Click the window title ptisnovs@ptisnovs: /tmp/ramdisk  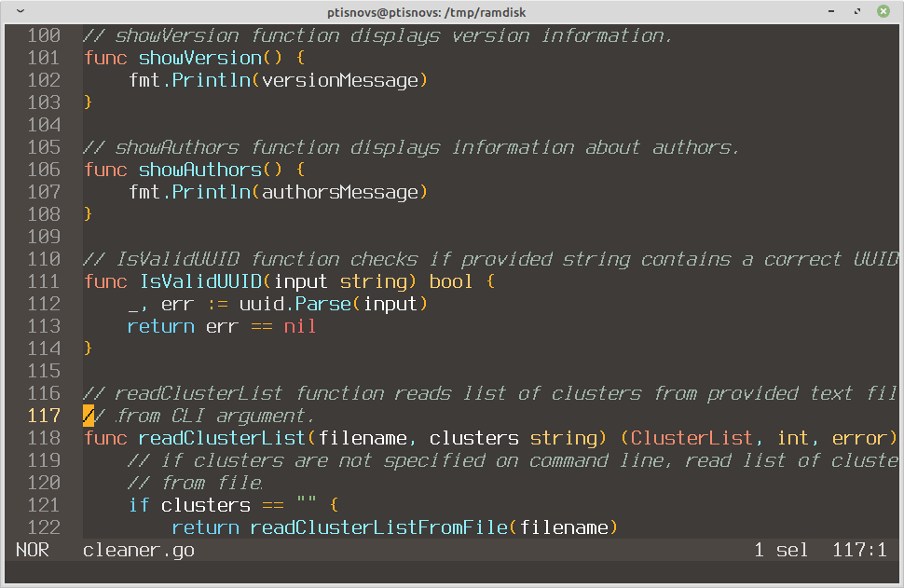427,12
